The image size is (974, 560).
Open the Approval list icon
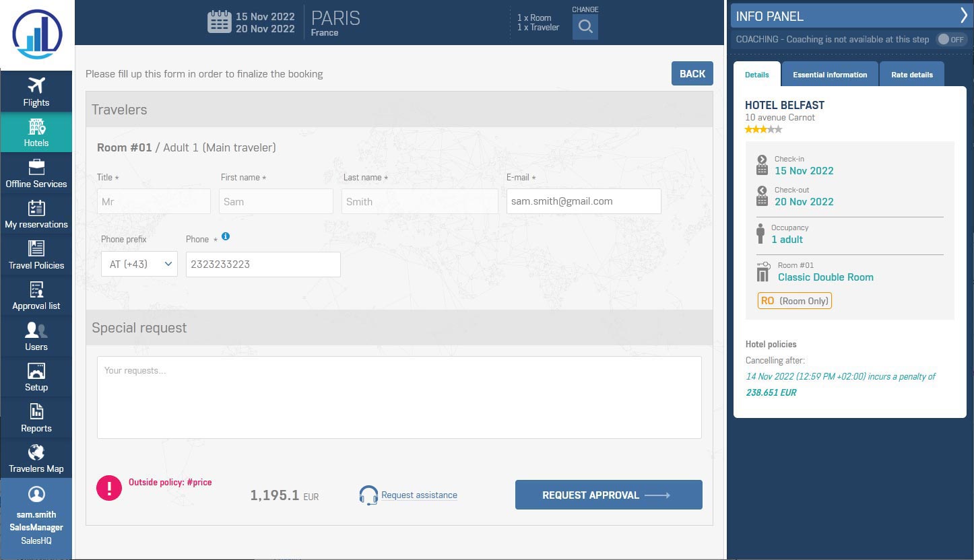pyautogui.click(x=36, y=290)
